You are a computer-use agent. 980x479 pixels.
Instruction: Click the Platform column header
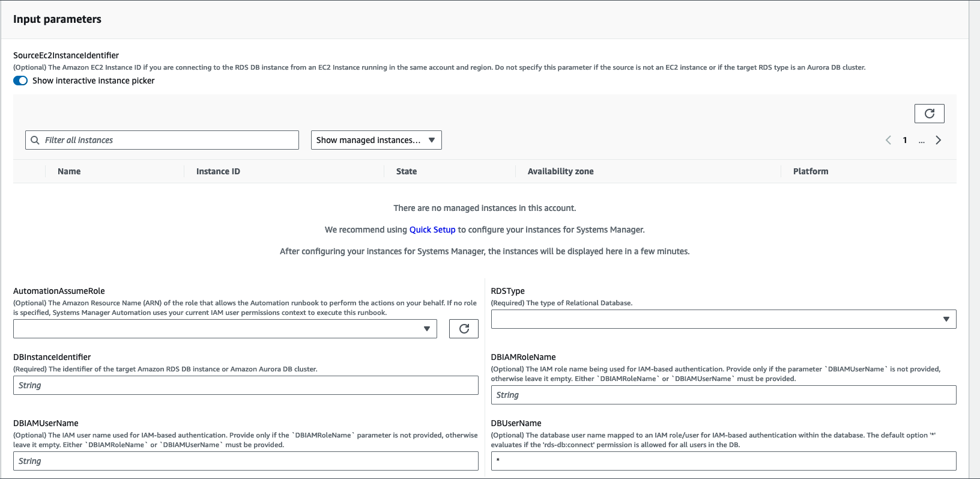pyautogui.click(x=810, y=171)
